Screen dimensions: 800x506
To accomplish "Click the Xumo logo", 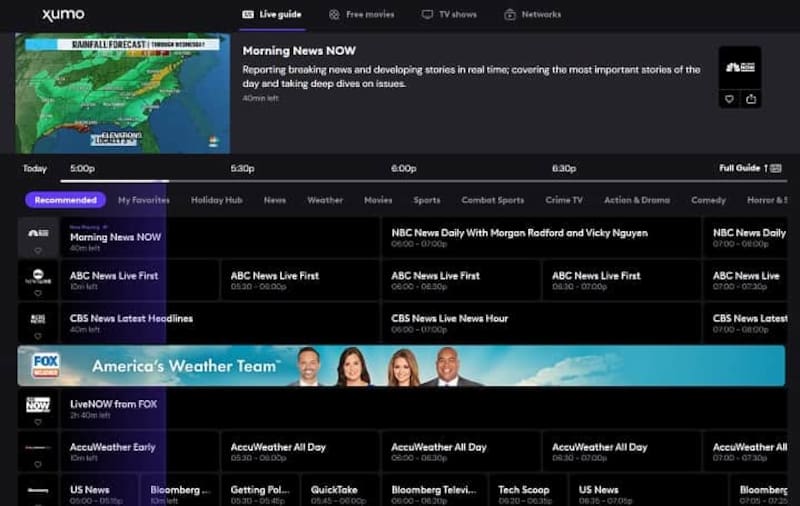I will tap(63, 15).
